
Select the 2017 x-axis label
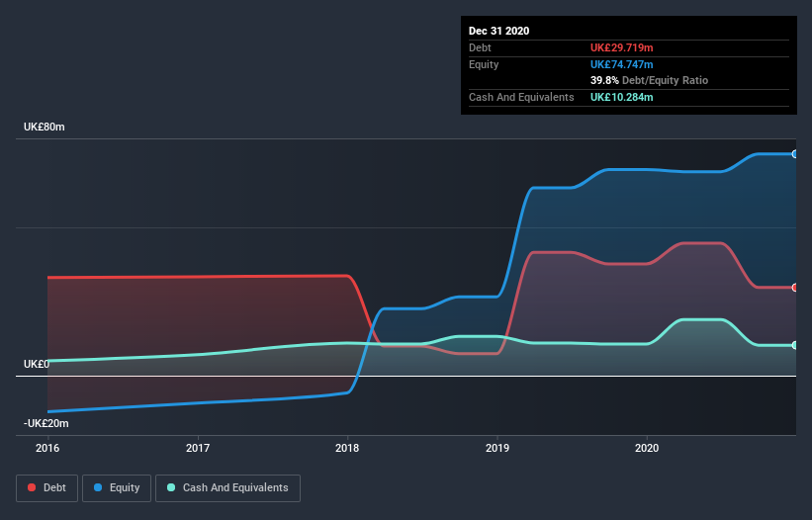pyautogui.click(x=198, y=448)
